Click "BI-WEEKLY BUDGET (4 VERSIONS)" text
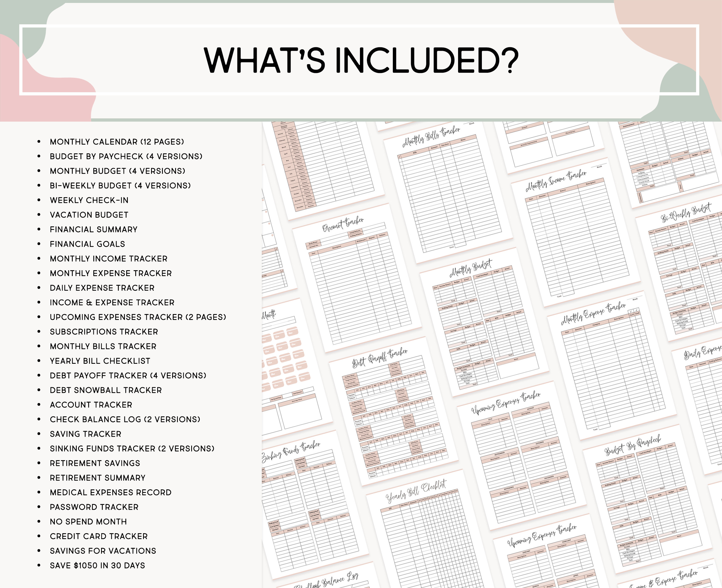This screenshot has width=722, height=588. point(120,185)
